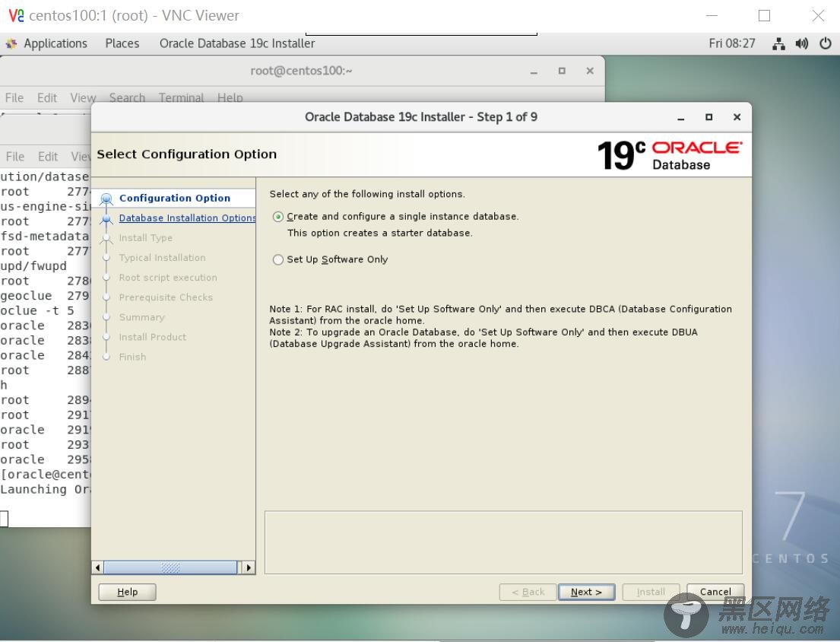Image resolution: width=840 pixels, height=642 pixels.
Task: Click the Applications menu icon
Action: pos(11,43)
